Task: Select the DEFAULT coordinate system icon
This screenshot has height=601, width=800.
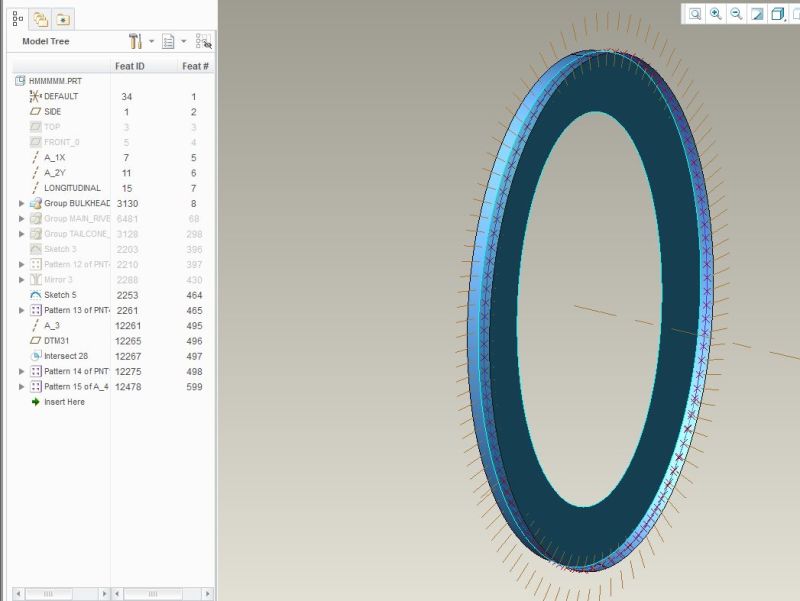Action: click(x=35, y=96)
